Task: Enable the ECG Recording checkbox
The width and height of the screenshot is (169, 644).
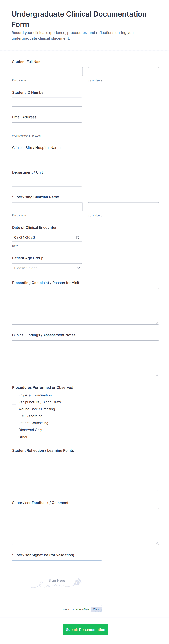Action: tap(14, 416)
